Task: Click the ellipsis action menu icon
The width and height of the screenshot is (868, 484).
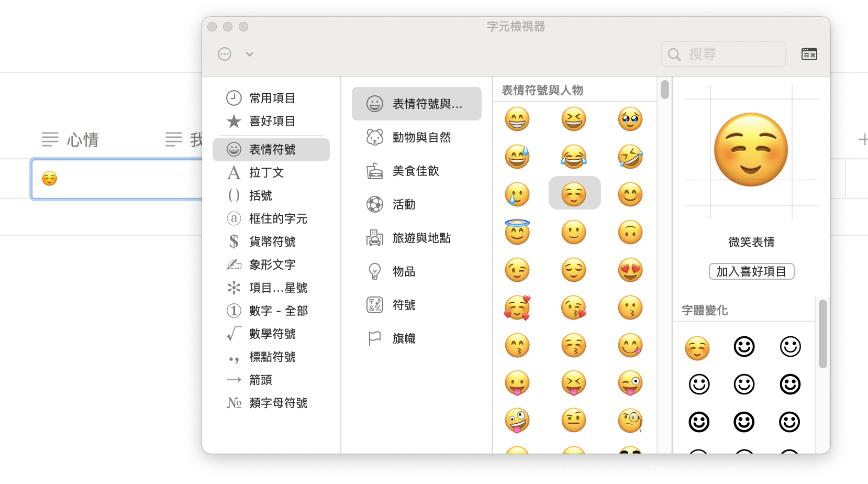Action: tap(225, 54)
